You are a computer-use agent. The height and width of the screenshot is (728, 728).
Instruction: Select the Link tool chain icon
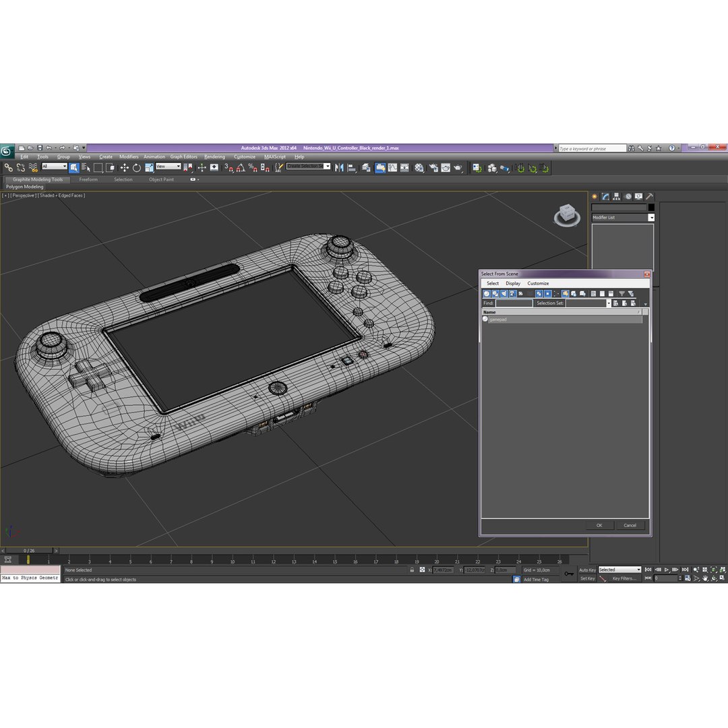[8, 168]
